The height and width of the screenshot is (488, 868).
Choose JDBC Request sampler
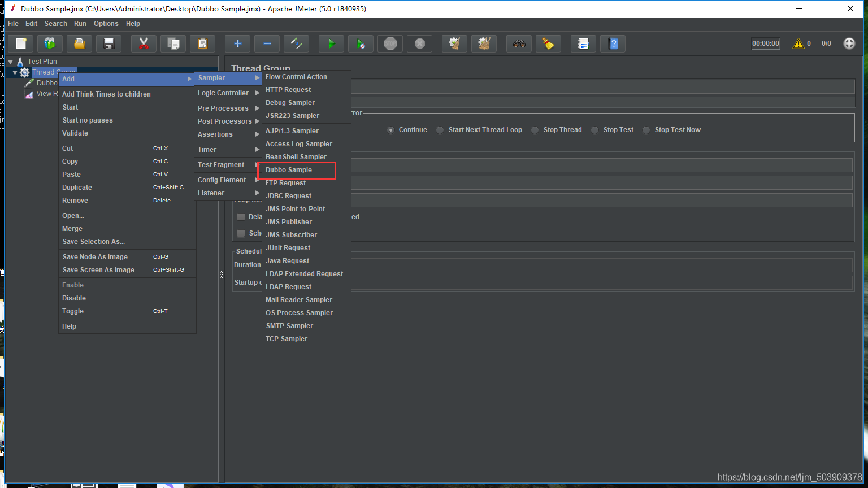pos(306,196)
